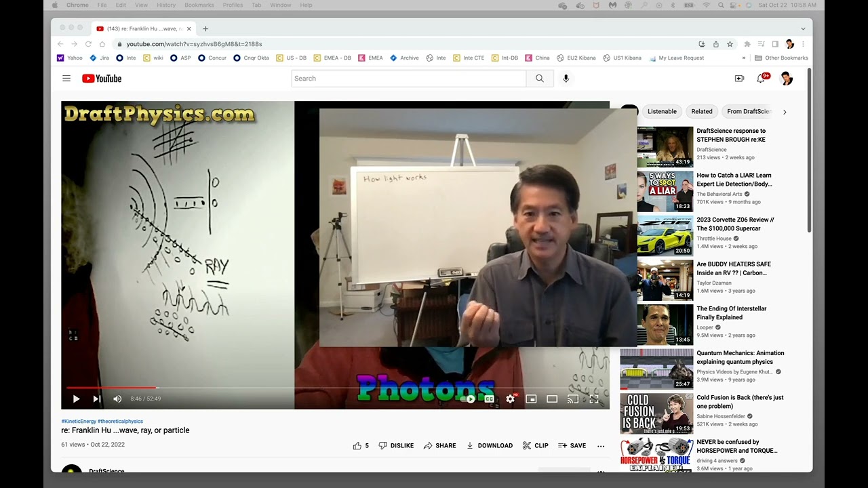Open The Ending Of Interstellar video title
Image resolution: width=868 pixels, height=488 pixels.
[x=731, y=313]
